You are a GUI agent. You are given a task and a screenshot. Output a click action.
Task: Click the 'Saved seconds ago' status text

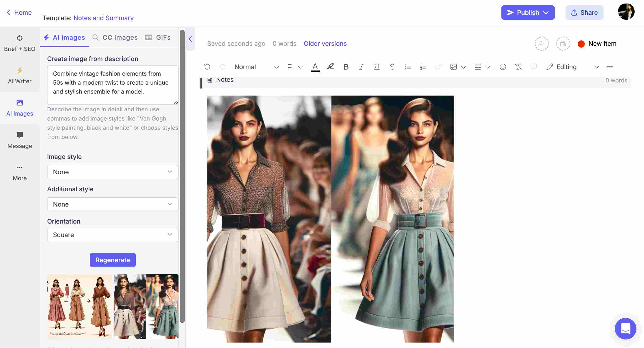point(236,44)
